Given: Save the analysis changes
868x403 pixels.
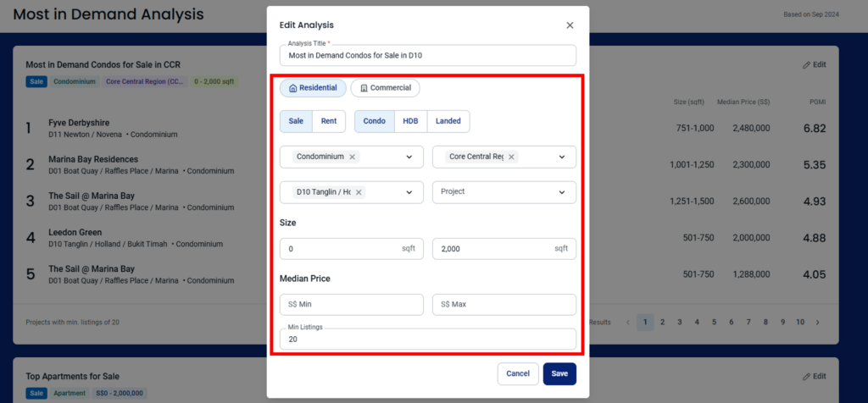Looking at the screenshot, I should click(x=559, y=373).
